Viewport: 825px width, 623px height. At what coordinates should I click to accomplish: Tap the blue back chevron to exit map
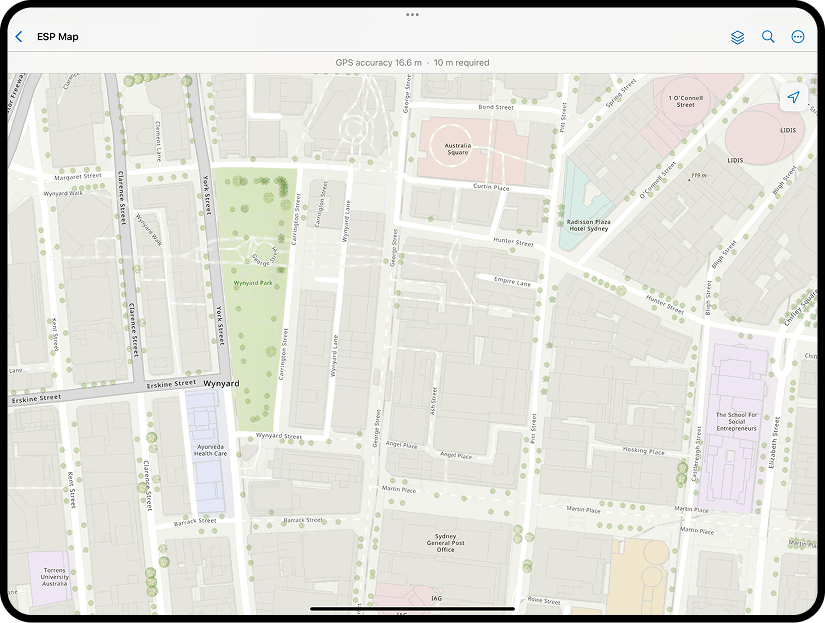[18, 36]
